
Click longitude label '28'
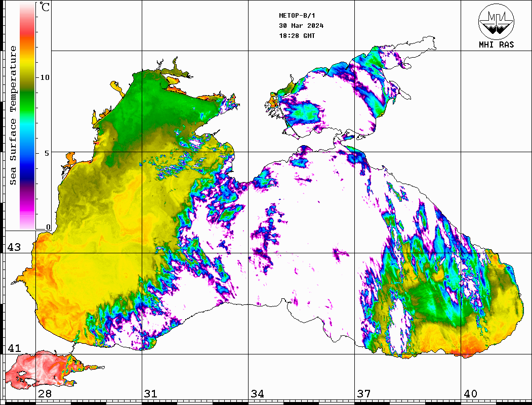click(45, 394)
